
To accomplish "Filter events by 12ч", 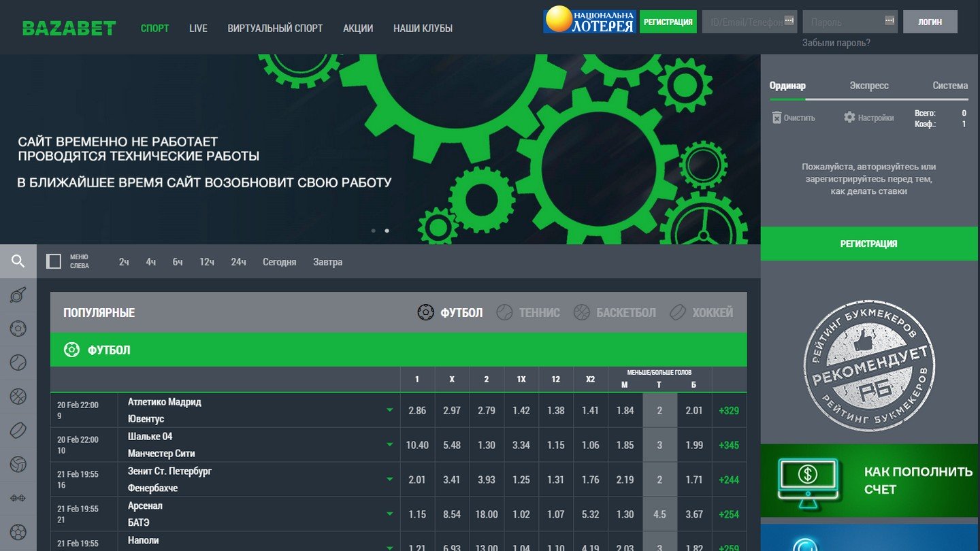I will tap(207, 262).
